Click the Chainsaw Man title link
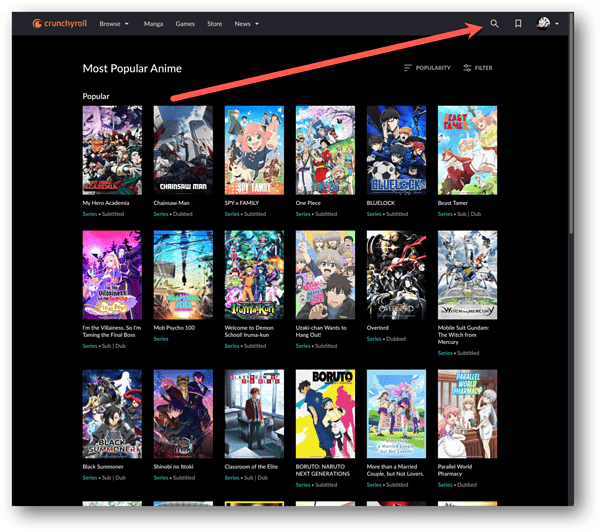This screenshot has width=600, height=532. [171, 203]
